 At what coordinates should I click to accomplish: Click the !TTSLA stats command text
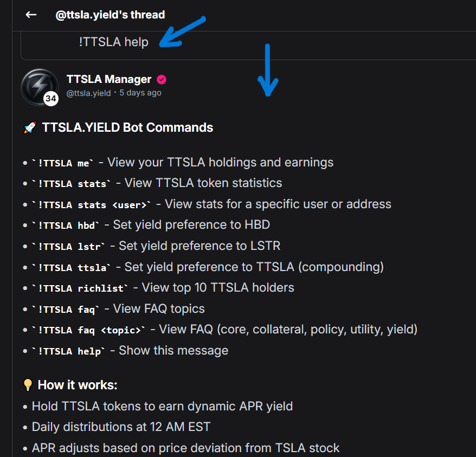pos(69,183)
